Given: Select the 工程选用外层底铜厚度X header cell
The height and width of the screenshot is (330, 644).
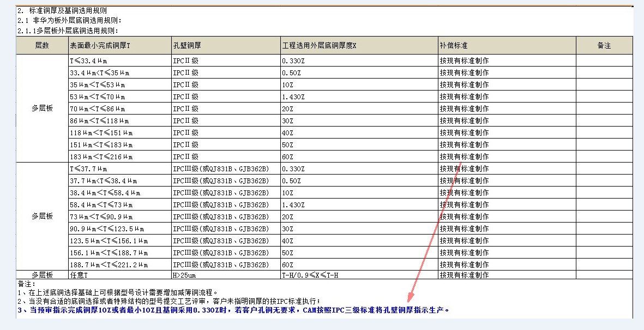Looking at the screenshot, I should [359, 46].
